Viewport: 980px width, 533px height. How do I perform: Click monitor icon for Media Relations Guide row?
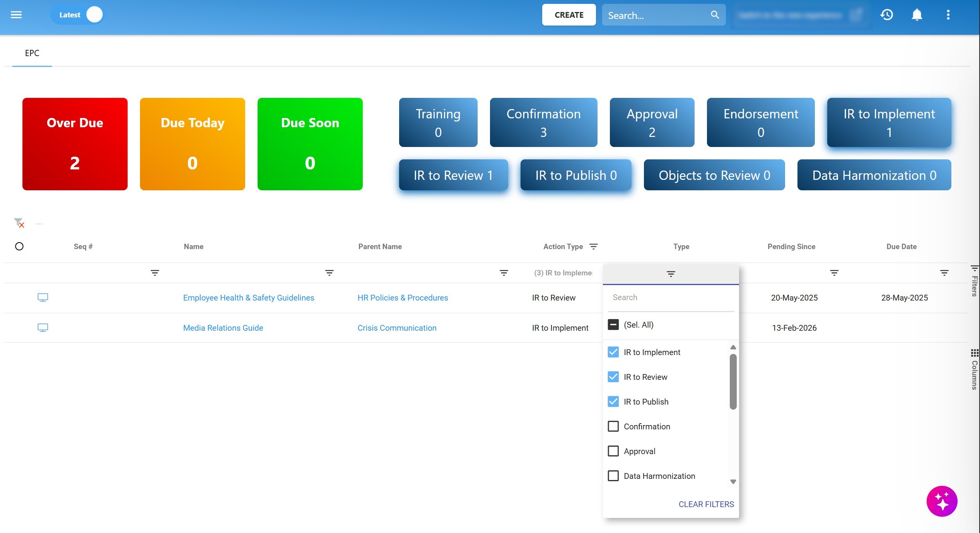[43, 328]
